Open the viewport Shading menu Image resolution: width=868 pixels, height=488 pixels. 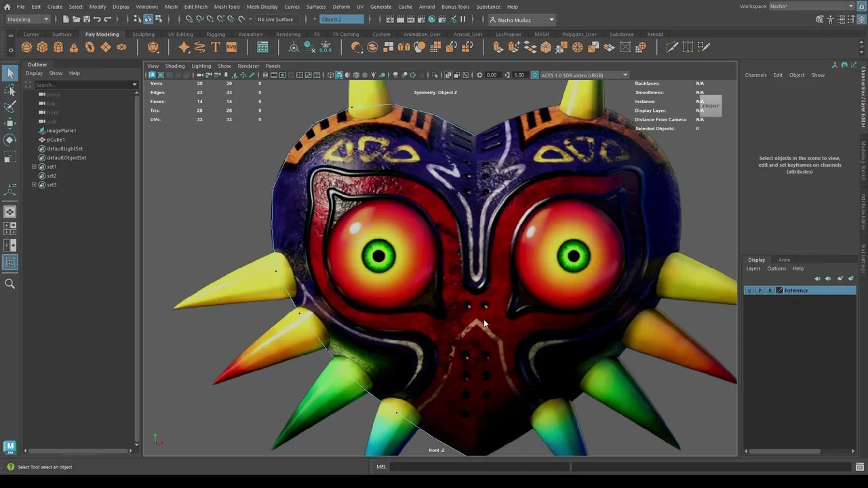(x=175, y=66)
